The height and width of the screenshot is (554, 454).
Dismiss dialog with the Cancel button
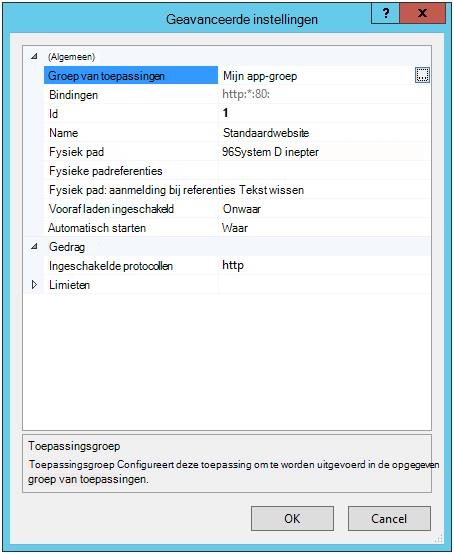pyautogui.click(x=389, y=518)
